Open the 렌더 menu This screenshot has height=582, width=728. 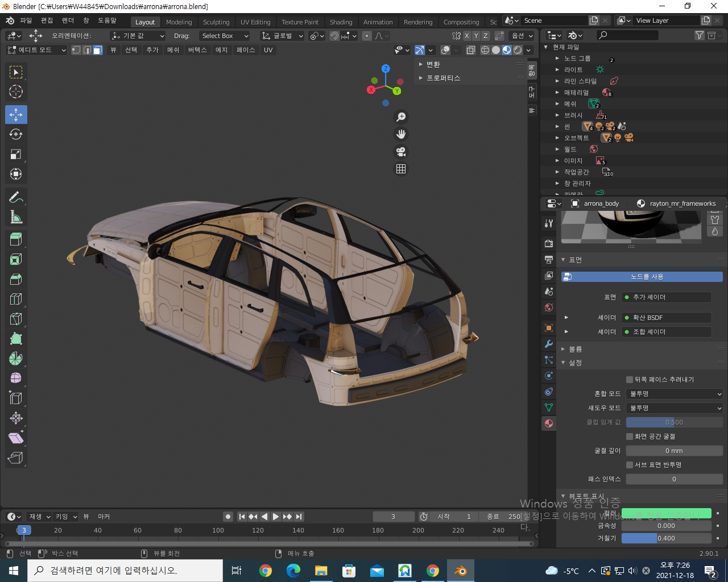click(x=68, y=20)
